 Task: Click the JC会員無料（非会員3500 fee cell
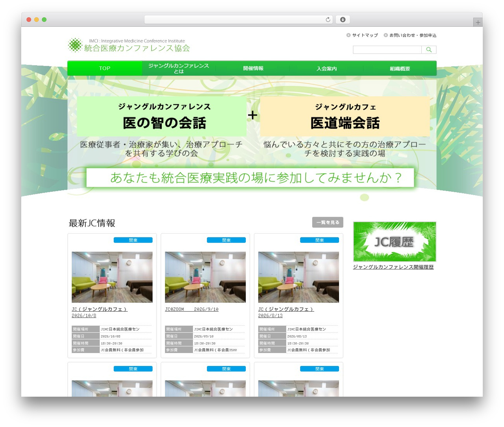[219, 350]
